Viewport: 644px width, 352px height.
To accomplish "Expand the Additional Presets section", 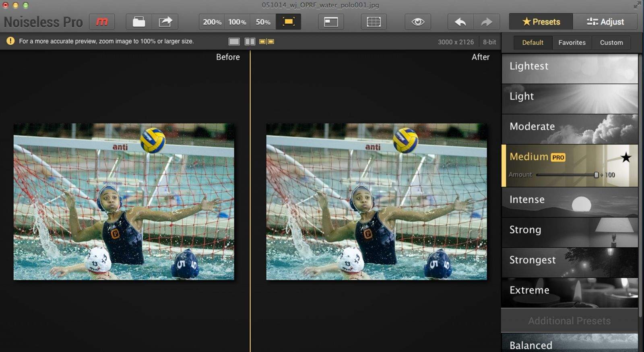I will pyautogui.click(x=569, y=321).
